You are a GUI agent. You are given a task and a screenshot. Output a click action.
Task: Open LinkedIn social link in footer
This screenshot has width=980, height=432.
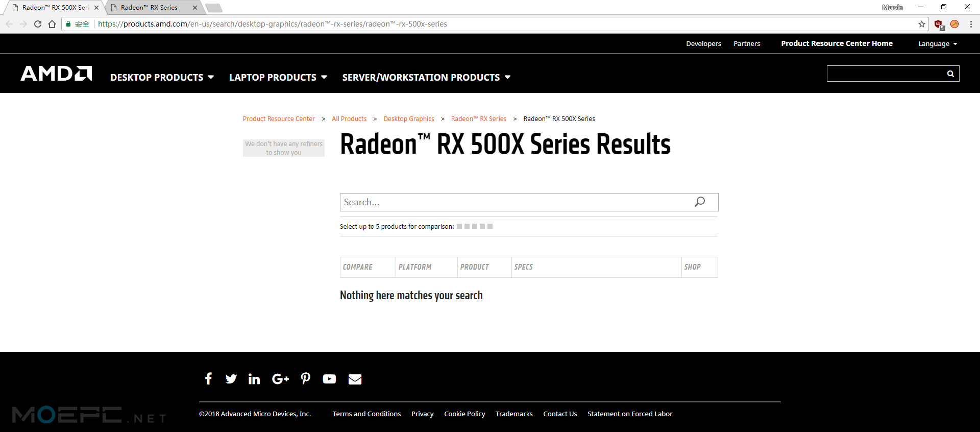[x=254, y=379]
